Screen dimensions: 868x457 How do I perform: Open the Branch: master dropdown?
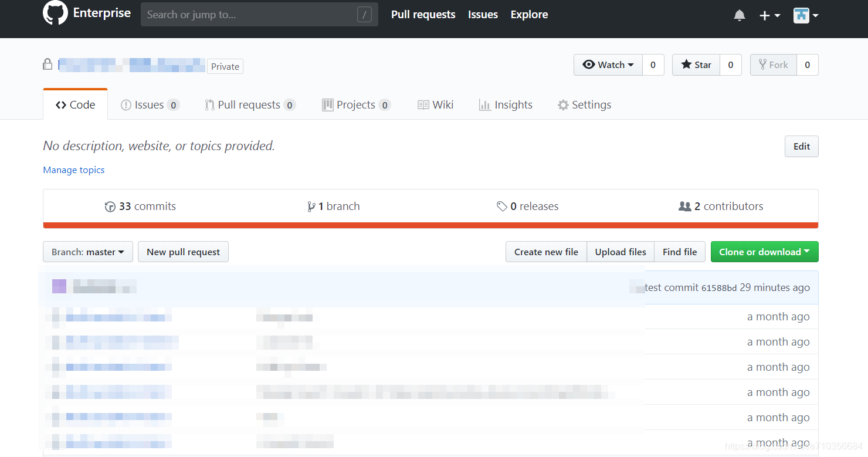87,252
